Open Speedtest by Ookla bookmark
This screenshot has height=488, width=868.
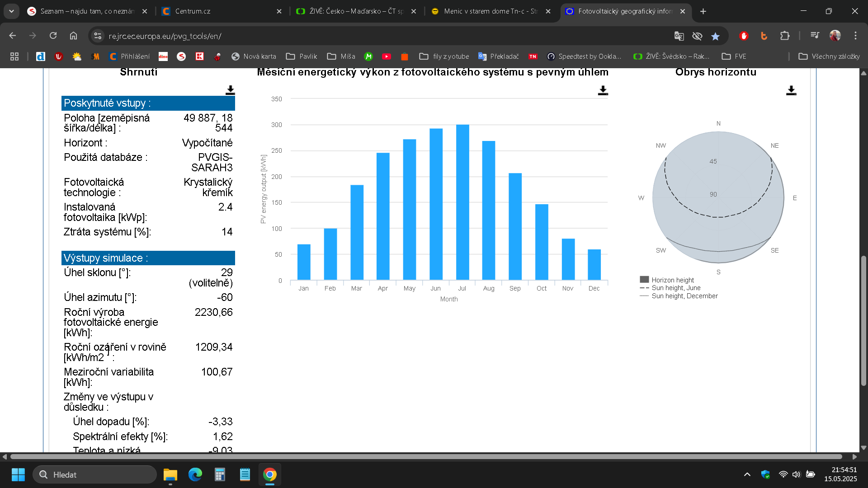coord(584,56)
